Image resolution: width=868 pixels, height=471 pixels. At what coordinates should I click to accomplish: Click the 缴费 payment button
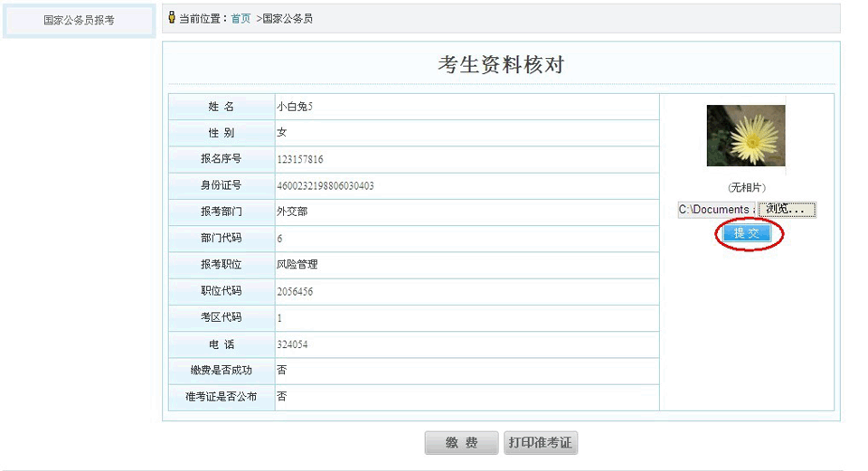(462, 443)
